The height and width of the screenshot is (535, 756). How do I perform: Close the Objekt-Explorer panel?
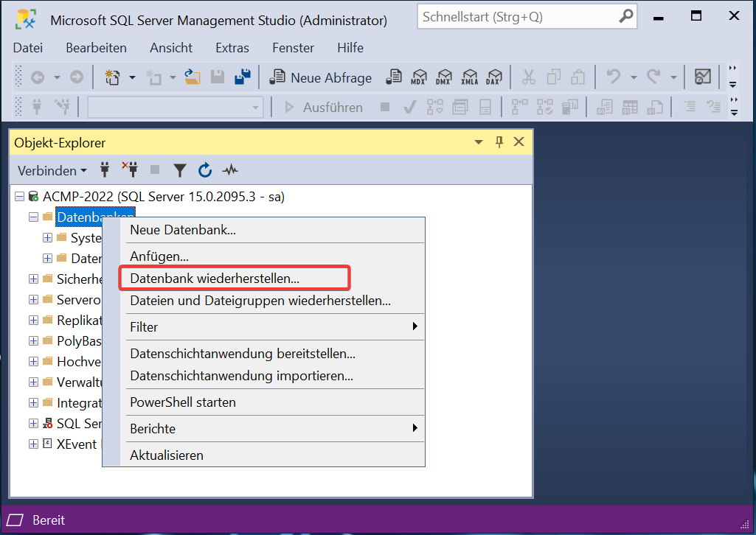519,142
